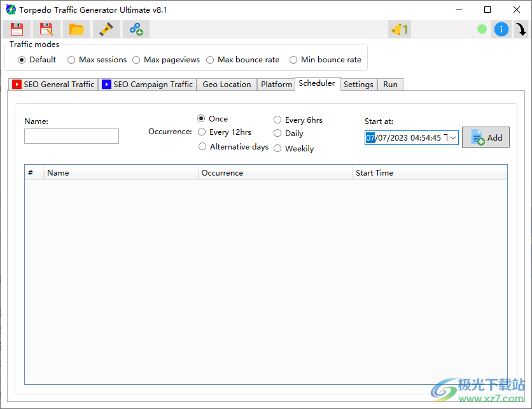Screen dimensions: 532x409
Task: Open notifications bell icon showing 1
Action: pyautogui.click(x=400, y=29)
